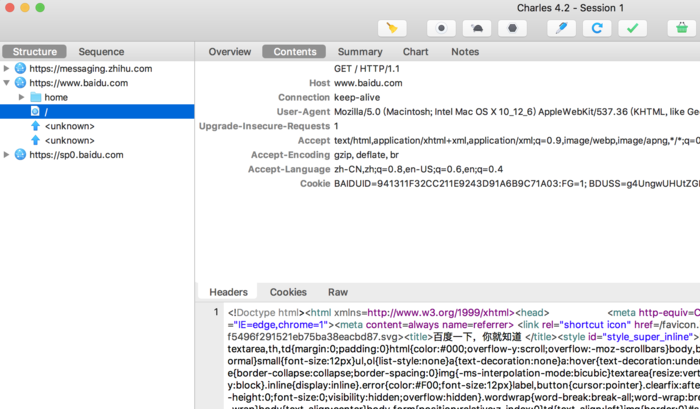The image size is (700, 409).
Task: Click the red close window button
Action: pos(9,8)
